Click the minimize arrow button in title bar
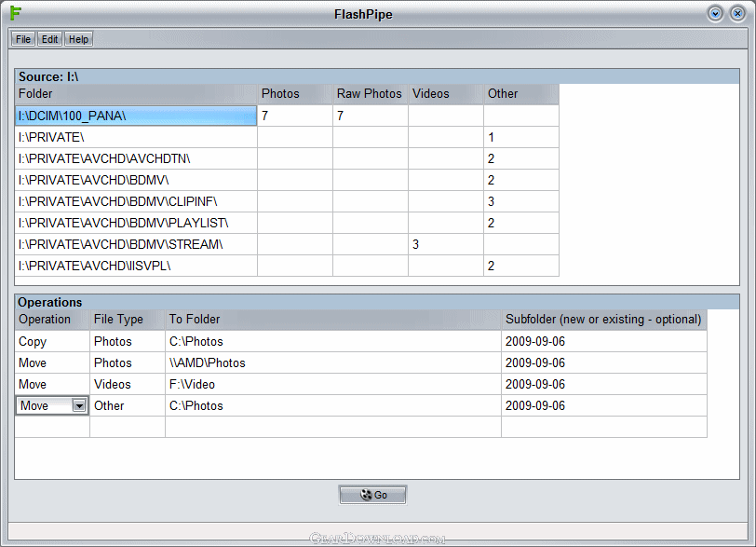Viewport: 756px width, 547px height. (x=715, y=13)
